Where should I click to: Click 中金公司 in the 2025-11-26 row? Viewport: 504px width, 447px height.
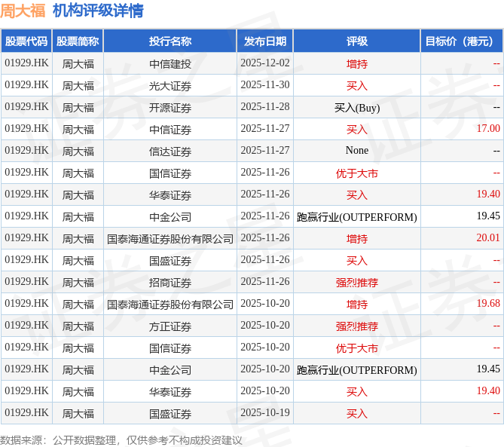tap(170, 217)
